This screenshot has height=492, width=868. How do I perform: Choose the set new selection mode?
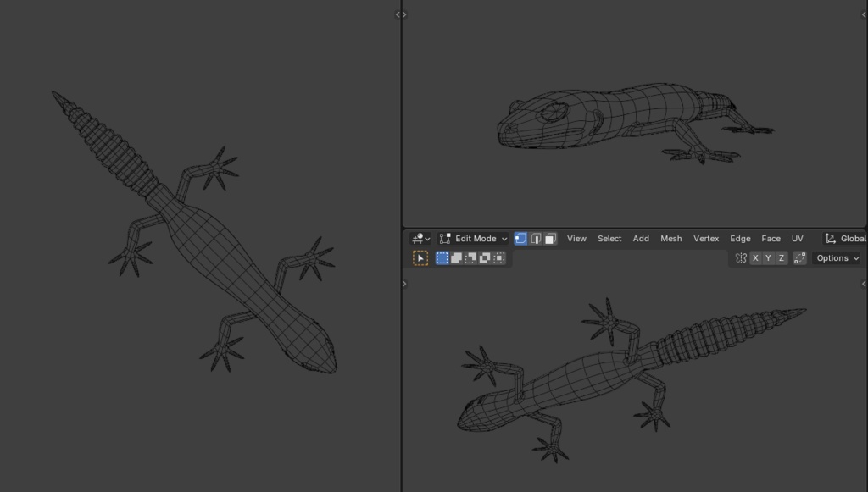click(x=442, y=258)
